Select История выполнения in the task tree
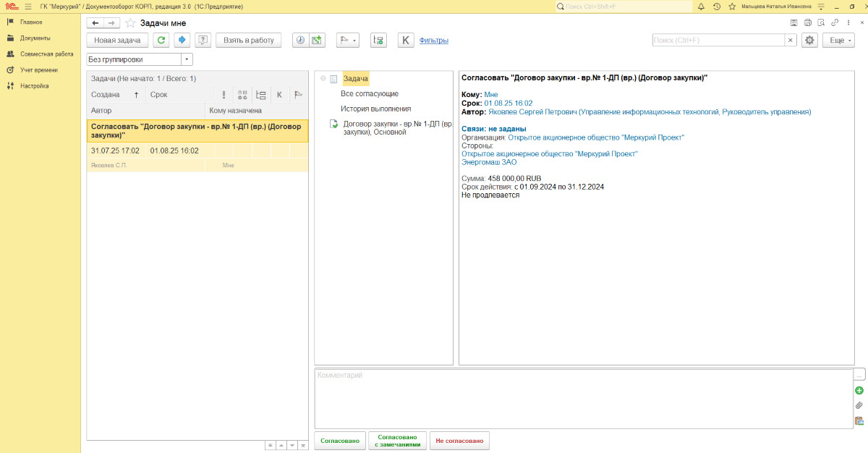Screen dimensions: 868x453 coord(375,109)
